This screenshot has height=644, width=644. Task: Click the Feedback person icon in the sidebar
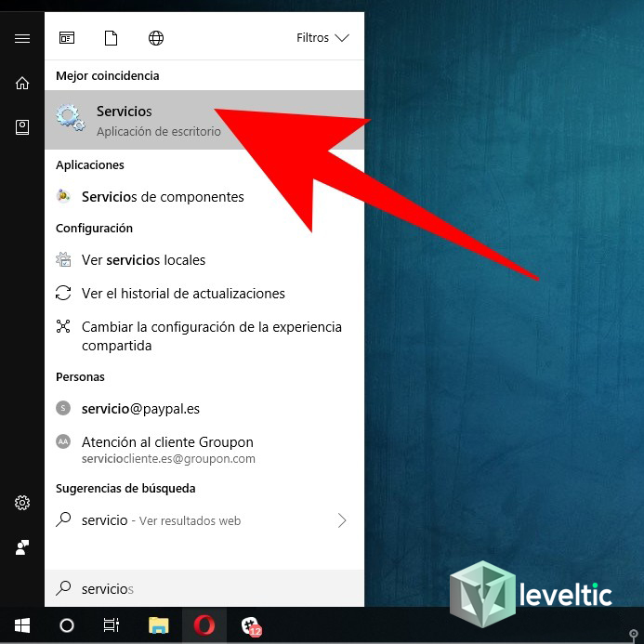[x=22, y=547]
